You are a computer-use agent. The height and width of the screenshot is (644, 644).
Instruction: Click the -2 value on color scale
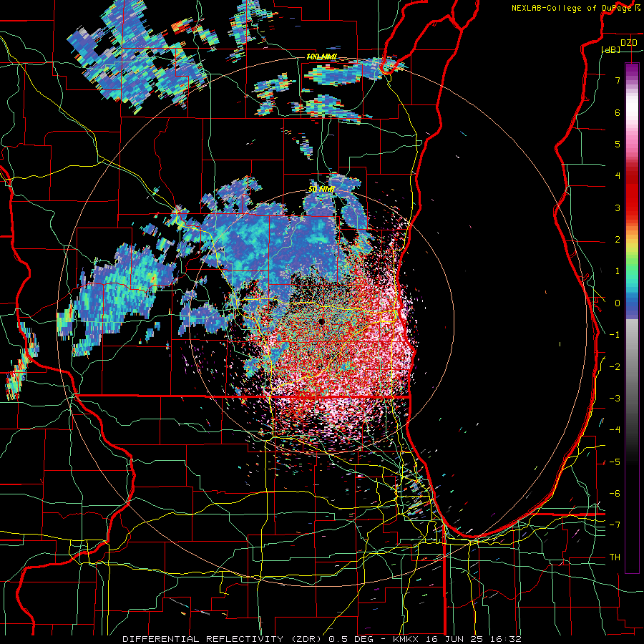tap(615, 366)
